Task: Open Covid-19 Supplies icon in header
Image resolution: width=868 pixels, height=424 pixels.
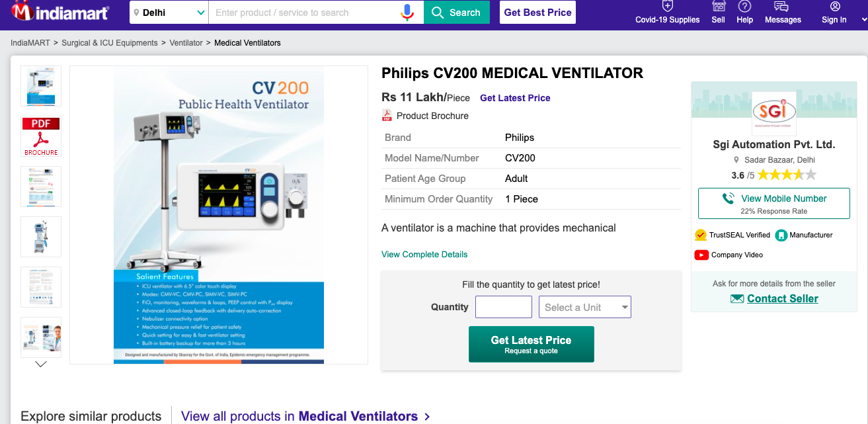Action: (x=668, y=7)
